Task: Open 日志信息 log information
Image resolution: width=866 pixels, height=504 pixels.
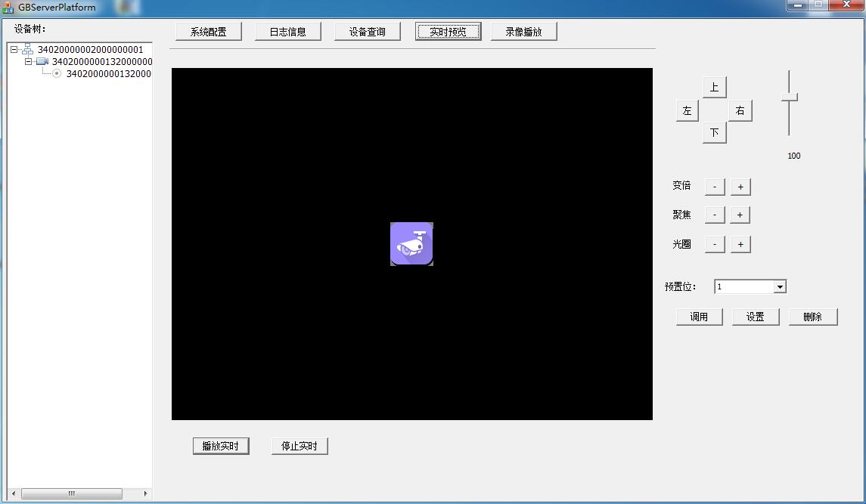Action: [x=288, y=31]
